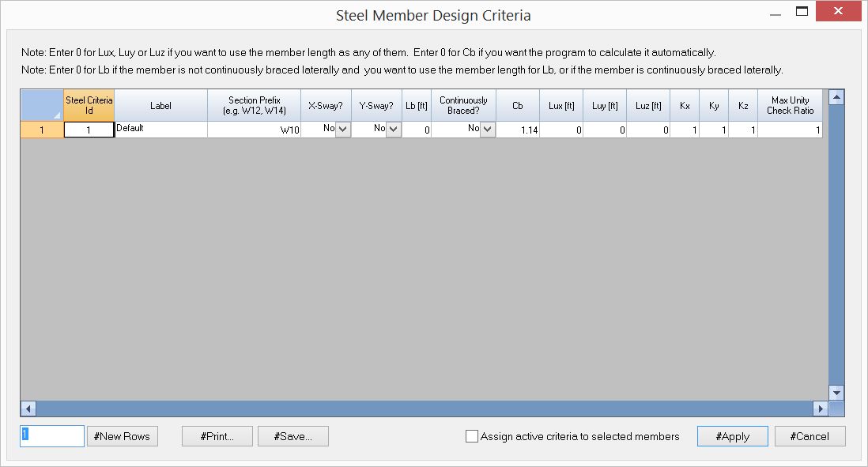Enable Assign active criteria to selected members

472,435
